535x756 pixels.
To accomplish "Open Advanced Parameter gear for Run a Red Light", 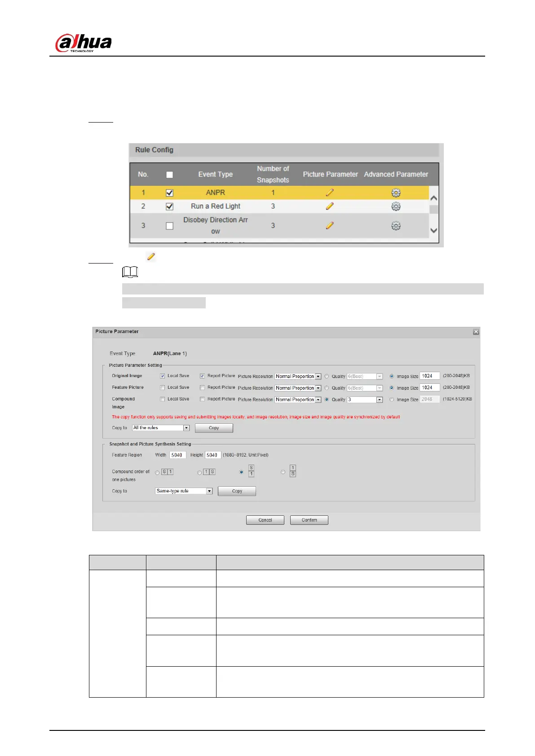I will click(396, 207).
